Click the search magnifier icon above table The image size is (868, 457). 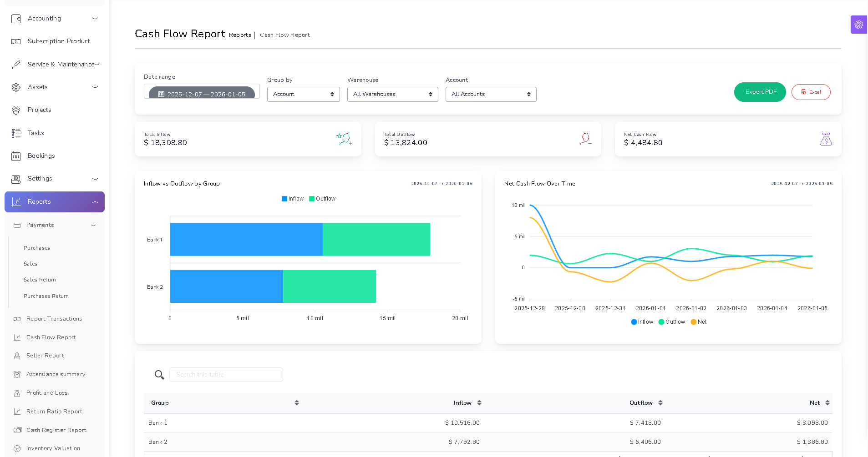coord(159,375)
